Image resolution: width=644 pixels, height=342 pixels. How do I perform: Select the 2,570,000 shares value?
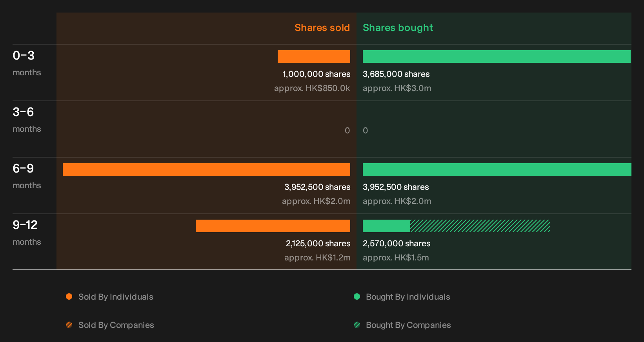coord(397,244)
